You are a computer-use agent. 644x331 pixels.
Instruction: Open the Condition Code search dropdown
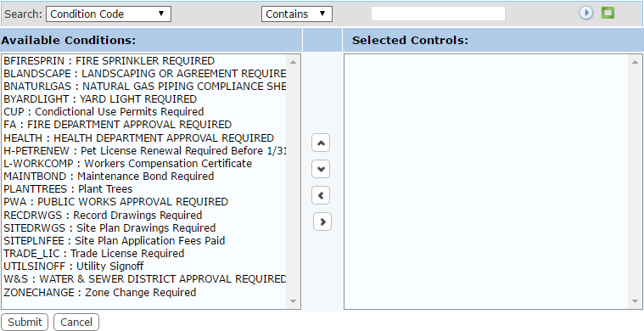(109, 14)
